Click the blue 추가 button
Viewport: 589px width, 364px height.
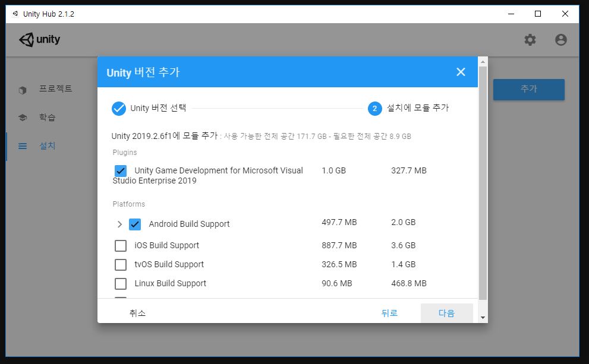tap(529, 89)
